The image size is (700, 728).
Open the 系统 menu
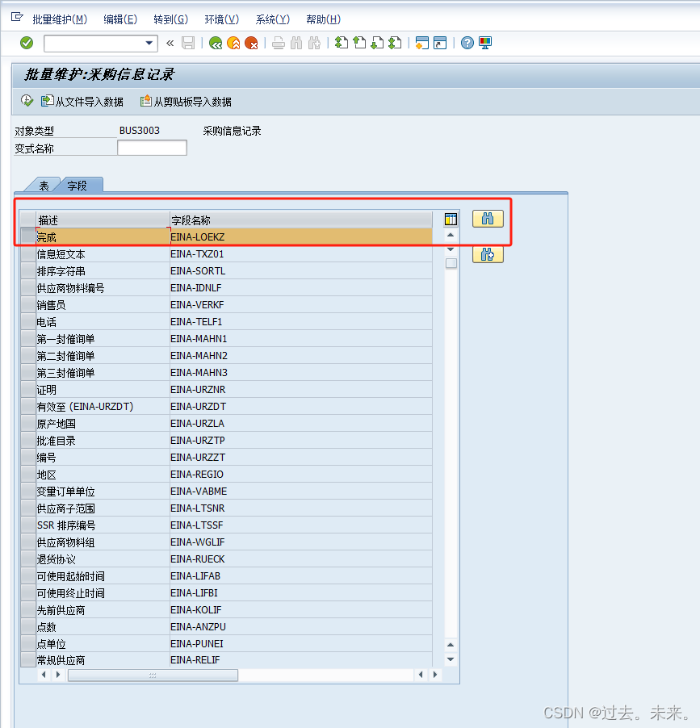272,19
